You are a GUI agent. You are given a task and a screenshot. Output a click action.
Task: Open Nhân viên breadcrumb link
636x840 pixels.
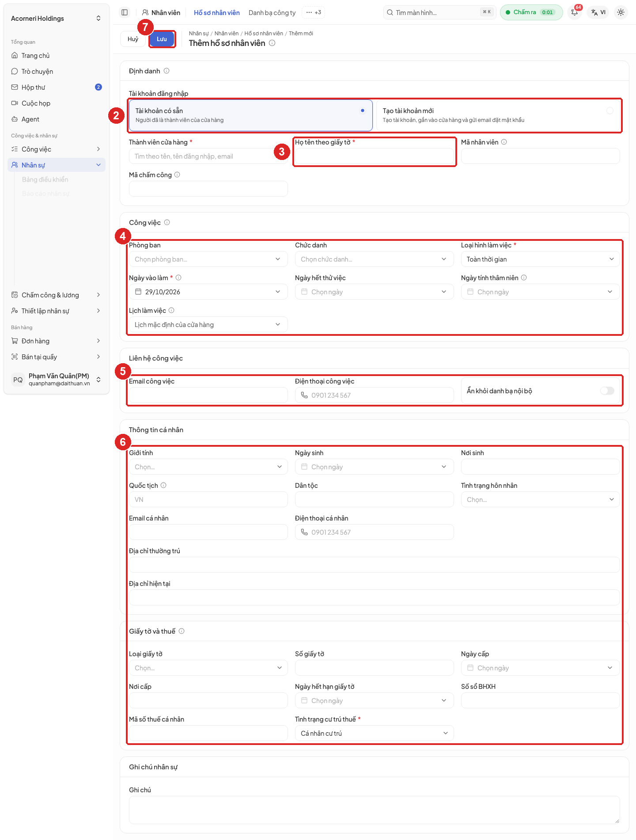[227, 34]
